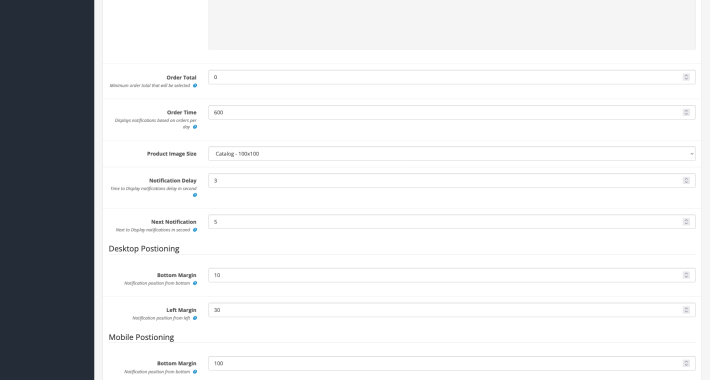Open help tooltip icon for Order Time

click(x=195, y=127)
